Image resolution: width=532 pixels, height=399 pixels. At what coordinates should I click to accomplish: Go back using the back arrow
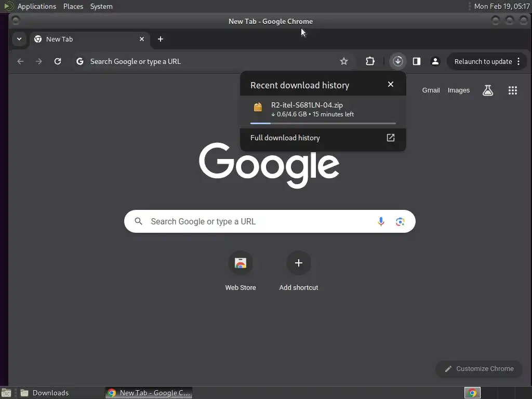point(20,61)
